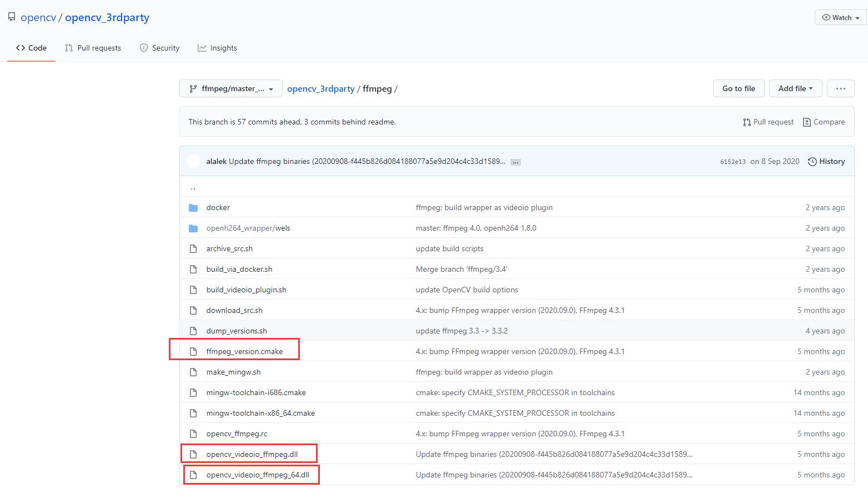Click the History clock icon
This screenshot has height=498, width=868.
pyautogui.click(x=811, y=161)
